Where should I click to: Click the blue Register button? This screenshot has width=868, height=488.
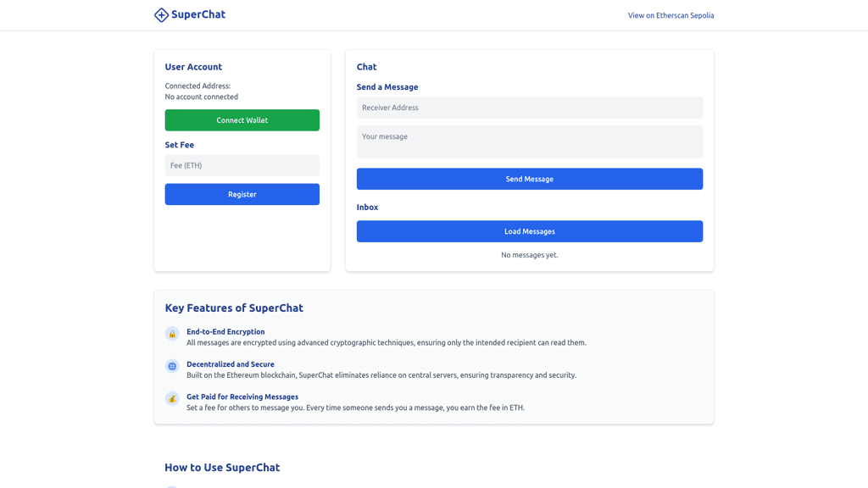242,194
